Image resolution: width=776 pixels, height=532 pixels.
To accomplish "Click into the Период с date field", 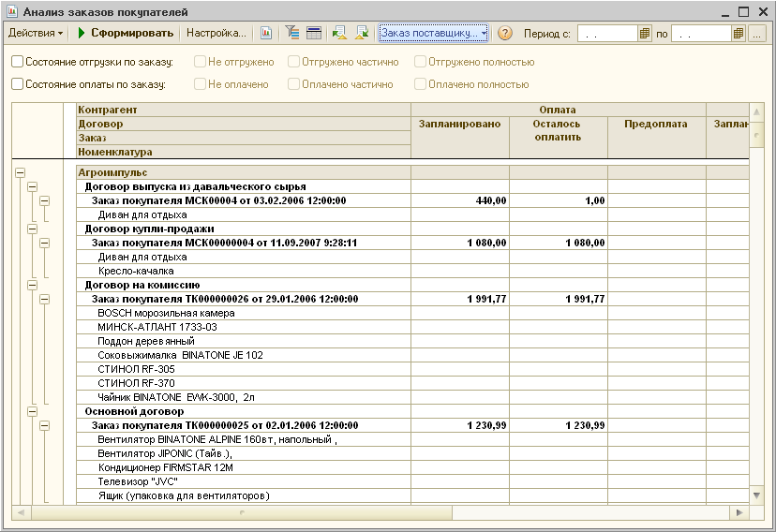I will (607, 34).
